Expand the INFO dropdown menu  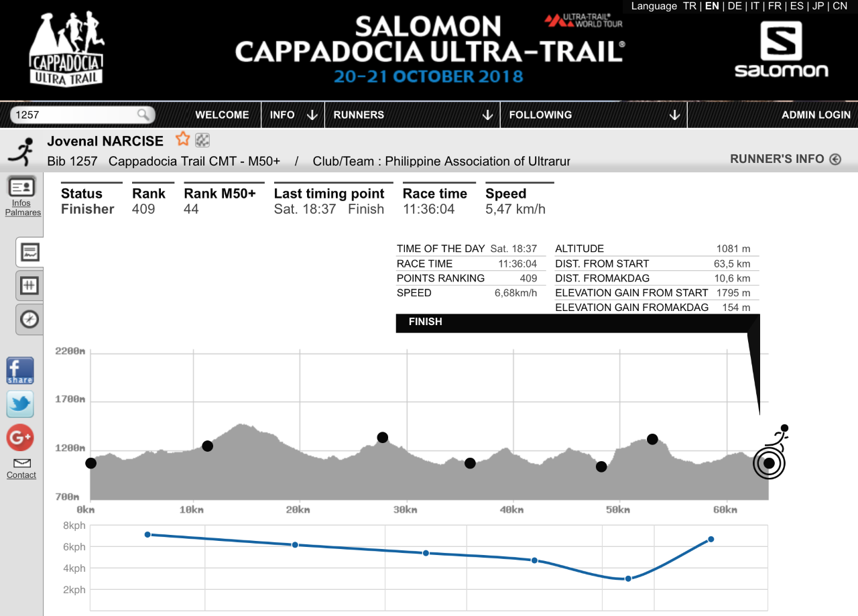click(x=293, y=115)
